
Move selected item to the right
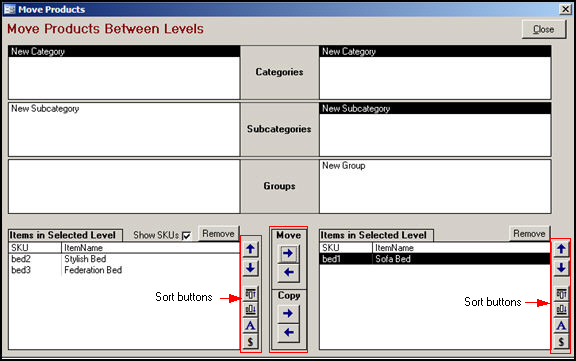click(288, 253)
